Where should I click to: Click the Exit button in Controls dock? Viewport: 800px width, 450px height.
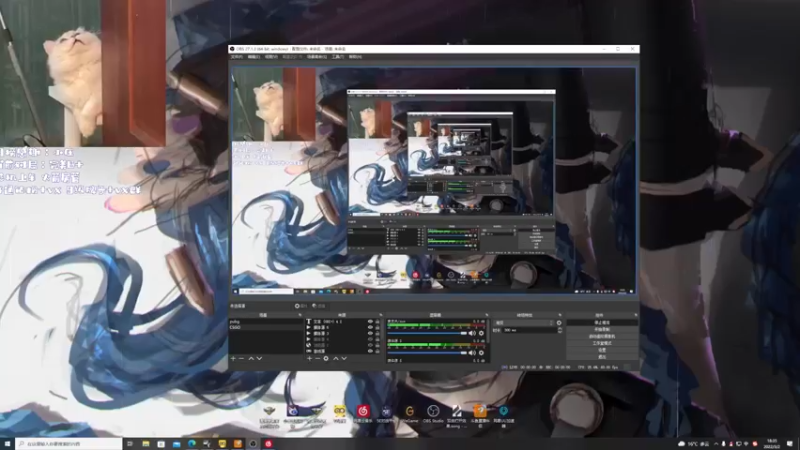coord(602,357)
